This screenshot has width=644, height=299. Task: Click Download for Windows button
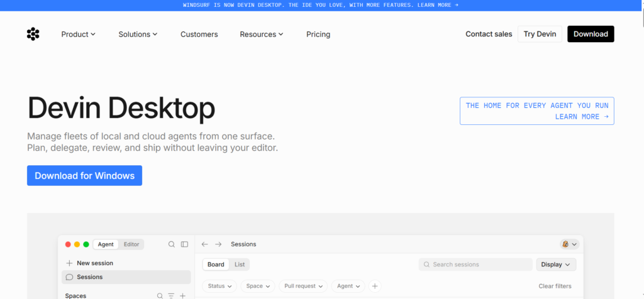[85, 175]
